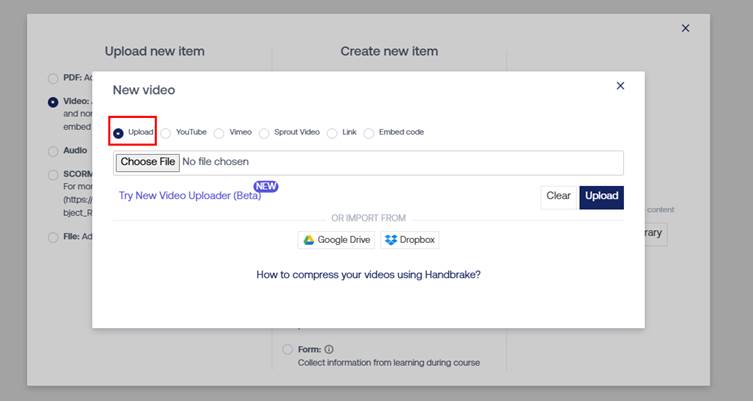Close the New video dialog

(620, 86)
